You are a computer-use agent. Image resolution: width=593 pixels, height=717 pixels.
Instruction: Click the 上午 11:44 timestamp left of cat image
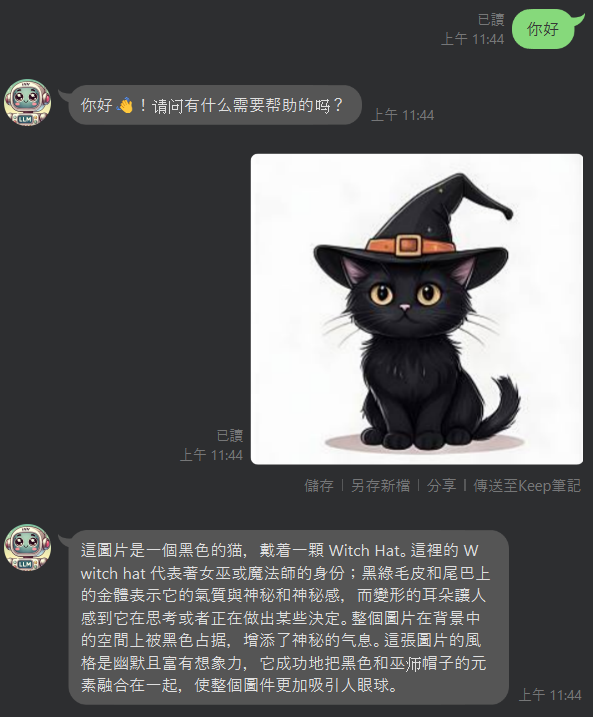(x=211, y=455)
